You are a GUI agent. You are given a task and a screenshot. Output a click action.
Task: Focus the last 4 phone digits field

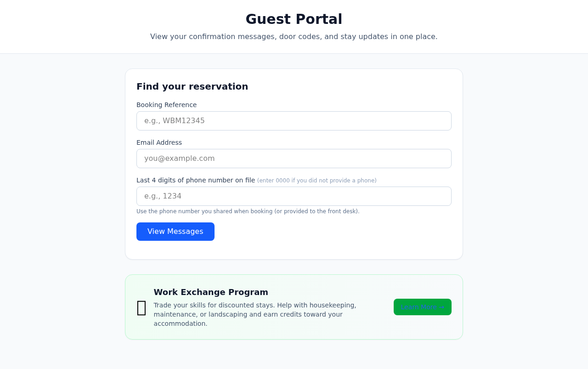pyautogui.click(x=294, y=196)
